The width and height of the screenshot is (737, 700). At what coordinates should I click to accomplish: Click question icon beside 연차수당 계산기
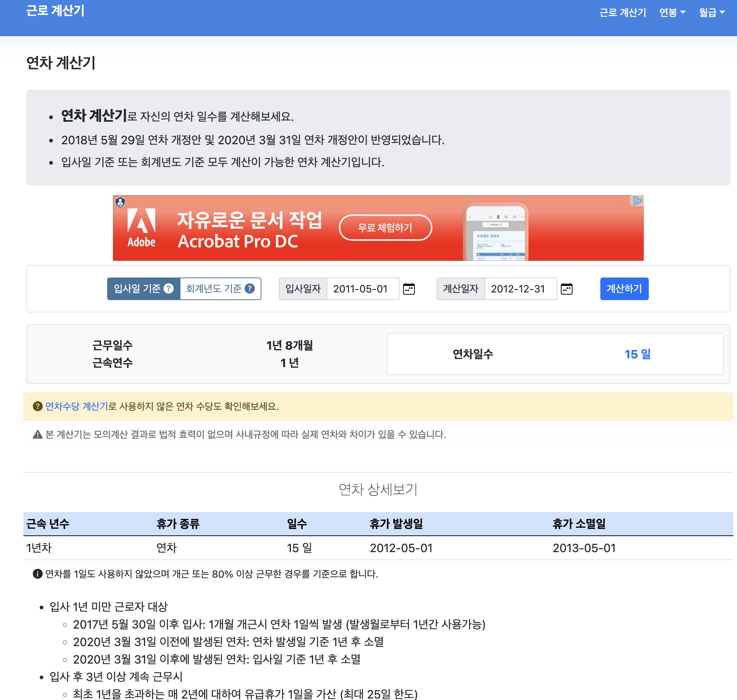pos(37,406)
